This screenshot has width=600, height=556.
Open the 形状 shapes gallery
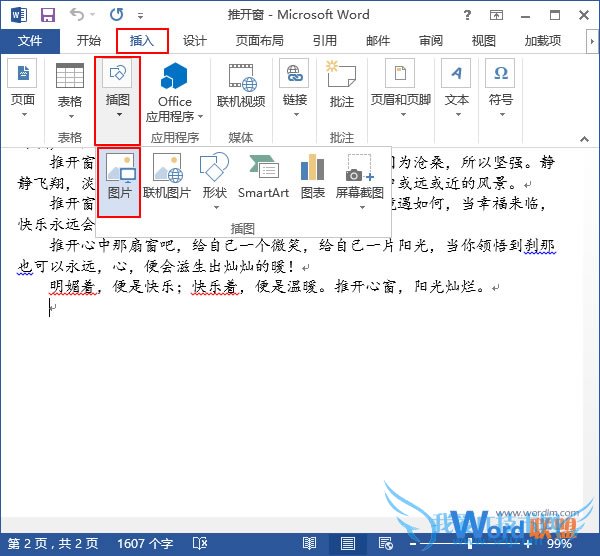click(215, 181)
